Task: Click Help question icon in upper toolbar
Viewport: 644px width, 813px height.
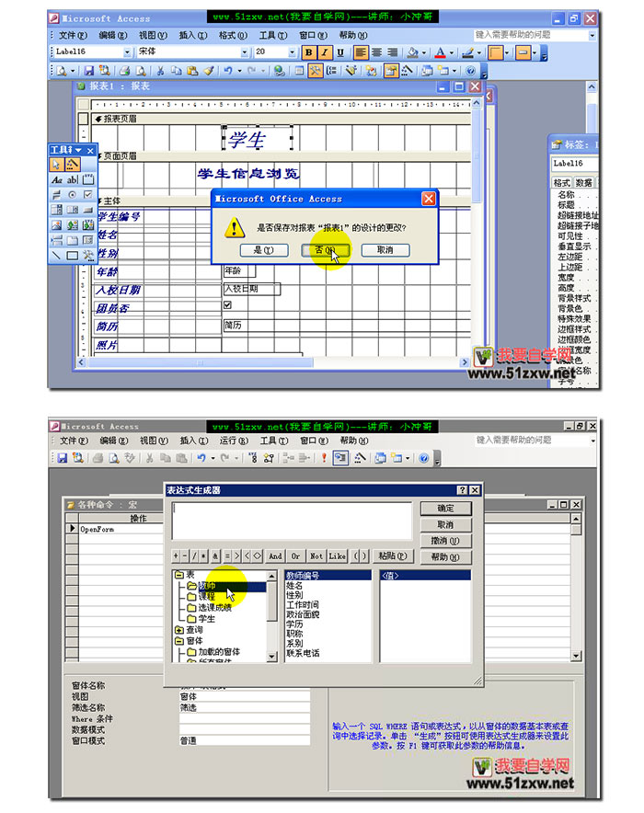Action: coord(470,71)
